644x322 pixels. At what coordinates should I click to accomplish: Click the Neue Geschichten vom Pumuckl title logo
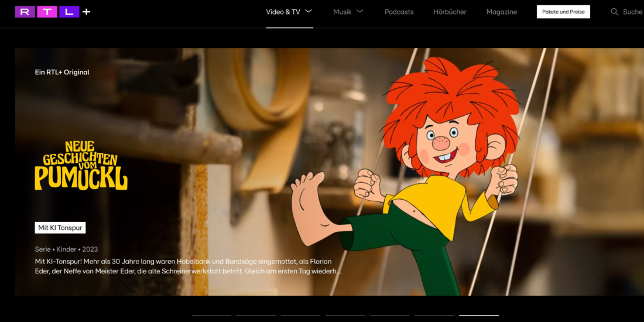click(81, 165)
